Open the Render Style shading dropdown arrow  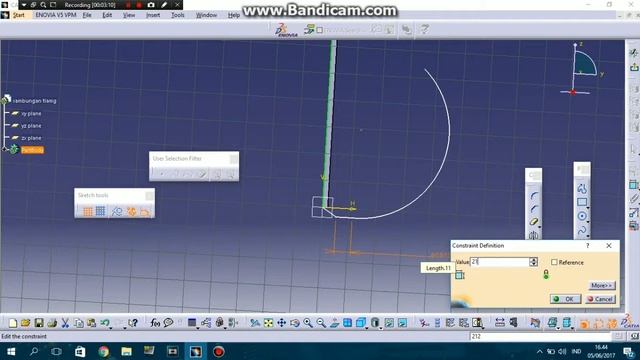[x=381, y=327]
